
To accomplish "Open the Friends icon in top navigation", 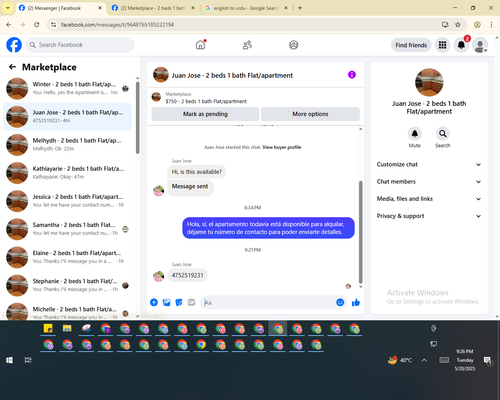I will coord(247,45).
